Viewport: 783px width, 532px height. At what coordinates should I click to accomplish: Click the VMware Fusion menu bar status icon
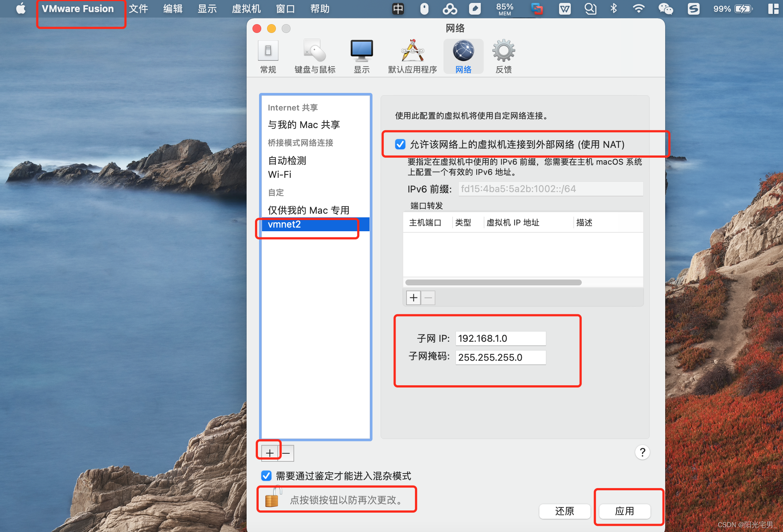point(537,9)
